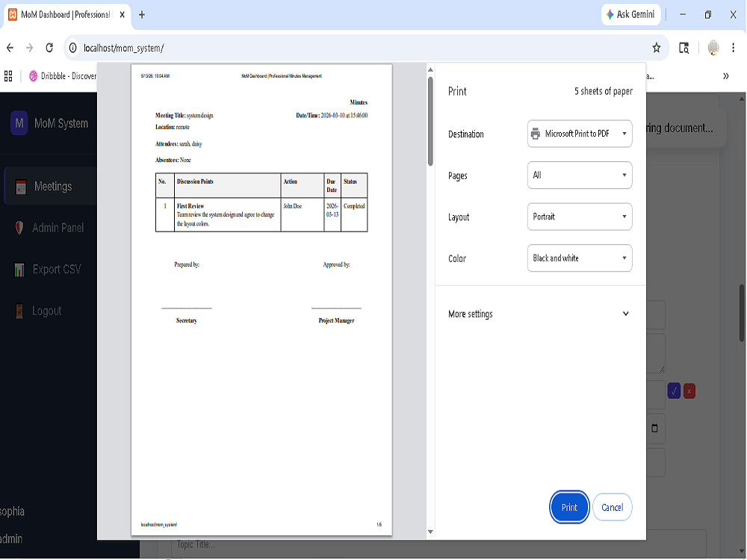747x560 pixels.
Task: Open Chrome three-dot menu
Action: [734, 48]
